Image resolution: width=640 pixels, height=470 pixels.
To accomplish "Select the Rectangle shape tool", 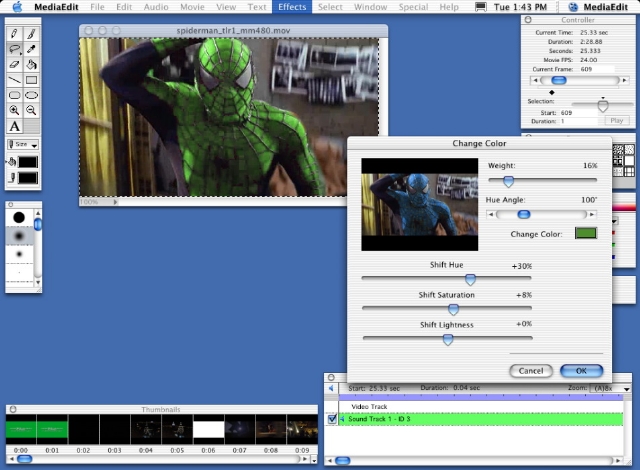I will 31,80.
